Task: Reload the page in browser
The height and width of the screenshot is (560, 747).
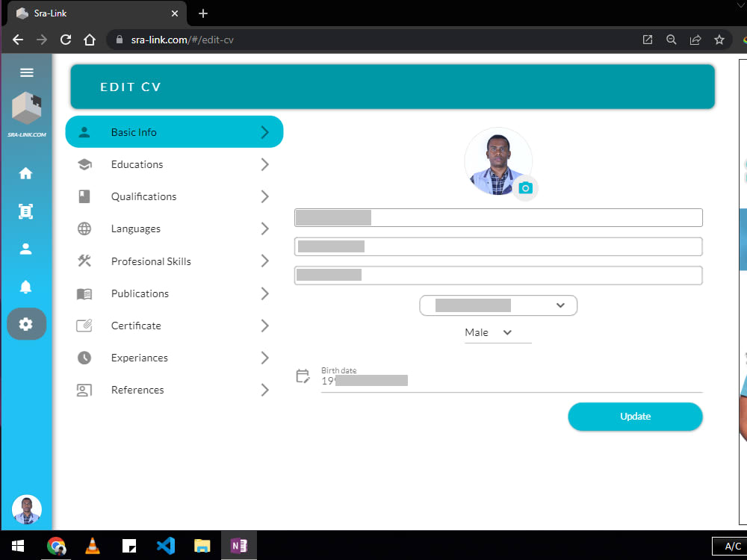Action: point(66,40)
